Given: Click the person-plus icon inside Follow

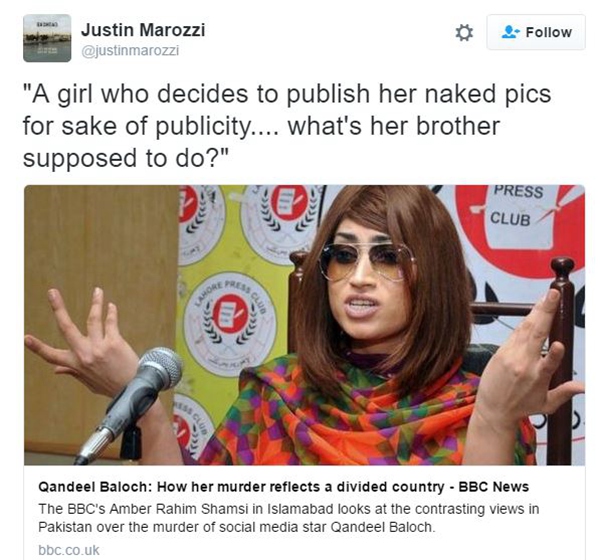Looking at the screenshot, I should click(510, 32).
